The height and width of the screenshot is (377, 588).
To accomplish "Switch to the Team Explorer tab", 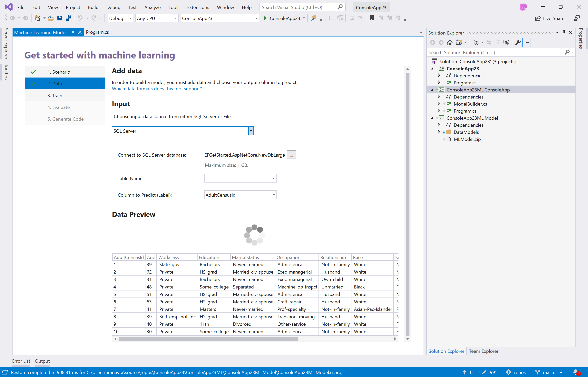I will coord(483,351).
